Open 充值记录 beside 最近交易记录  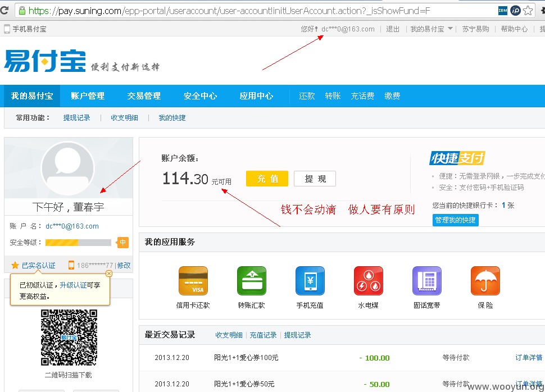click(x=263, y=335)
